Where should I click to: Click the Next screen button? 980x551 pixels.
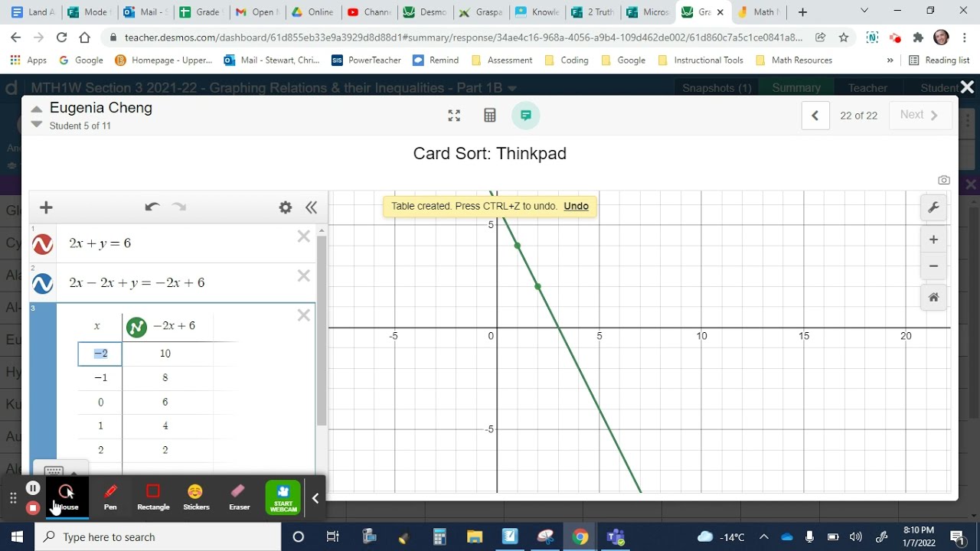[920, 115]
